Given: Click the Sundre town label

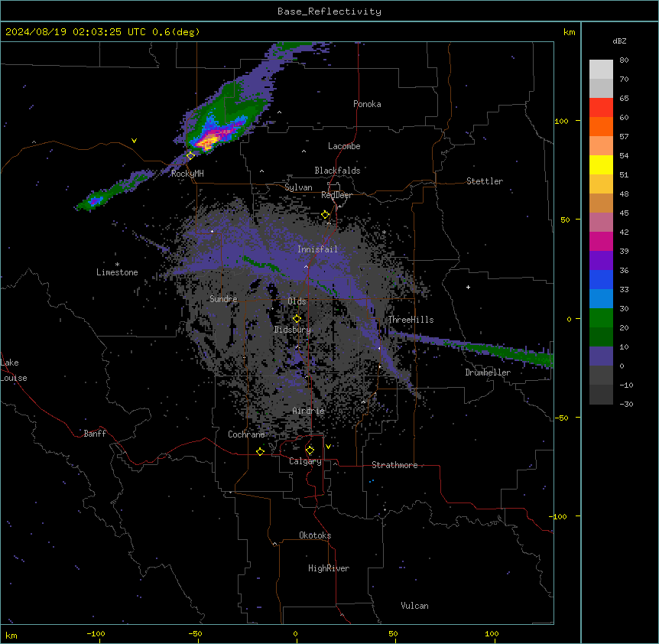Looking at the screenshot, I should [x=223, y=299].
